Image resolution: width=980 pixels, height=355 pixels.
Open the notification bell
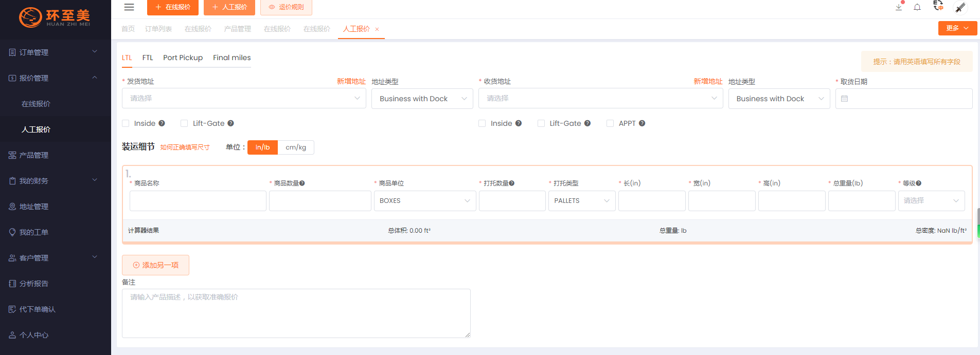tap(917, 7)
